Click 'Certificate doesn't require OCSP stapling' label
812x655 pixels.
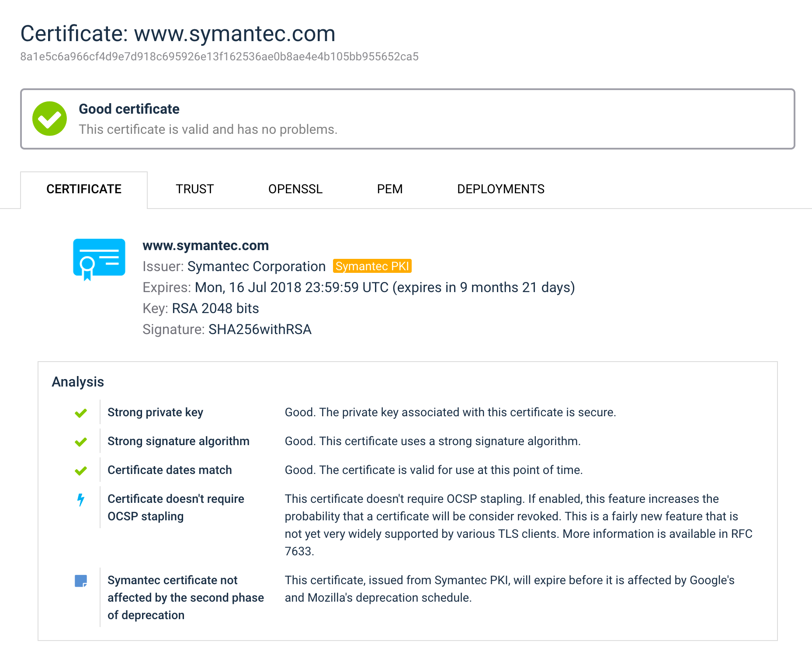click(x=176, y=508)
